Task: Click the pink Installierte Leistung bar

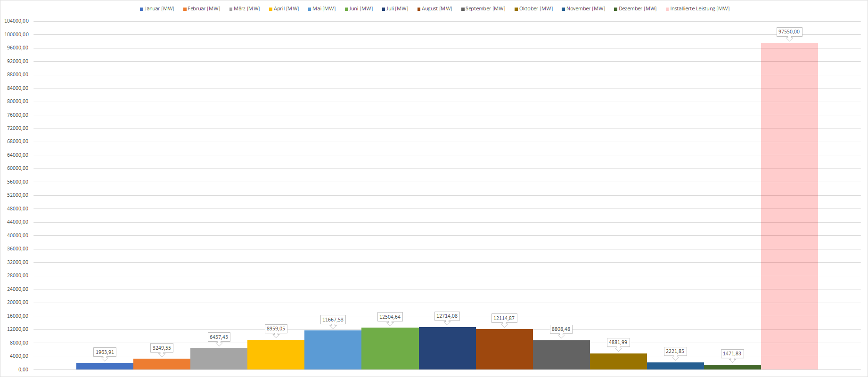Action: click(789, 206)
